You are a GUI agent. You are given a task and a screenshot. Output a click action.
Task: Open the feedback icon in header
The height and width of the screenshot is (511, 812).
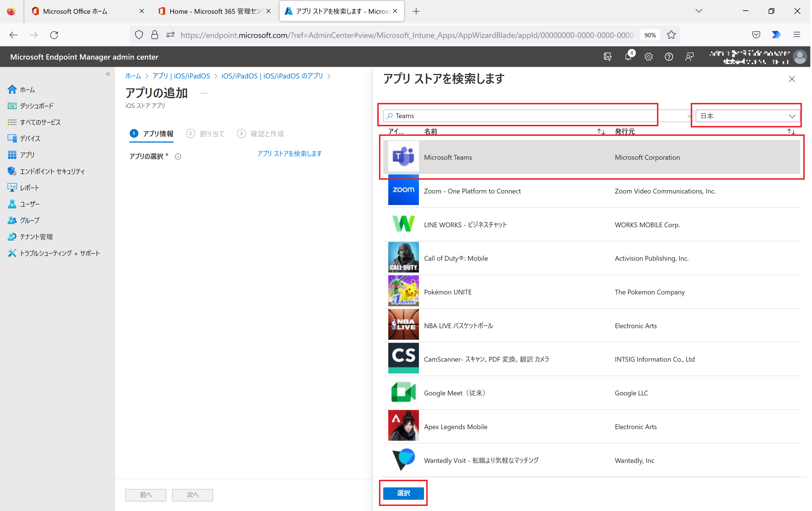tap(689, 57)
